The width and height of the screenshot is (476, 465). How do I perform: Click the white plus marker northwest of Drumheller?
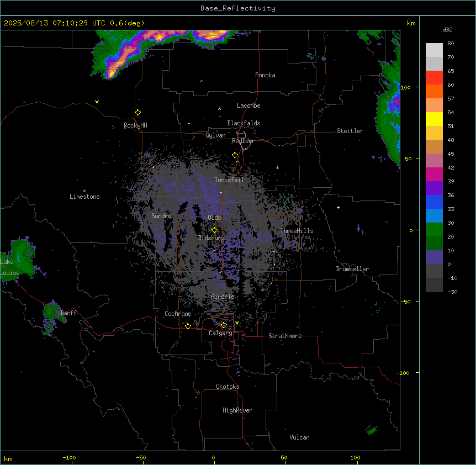[338, 207]
